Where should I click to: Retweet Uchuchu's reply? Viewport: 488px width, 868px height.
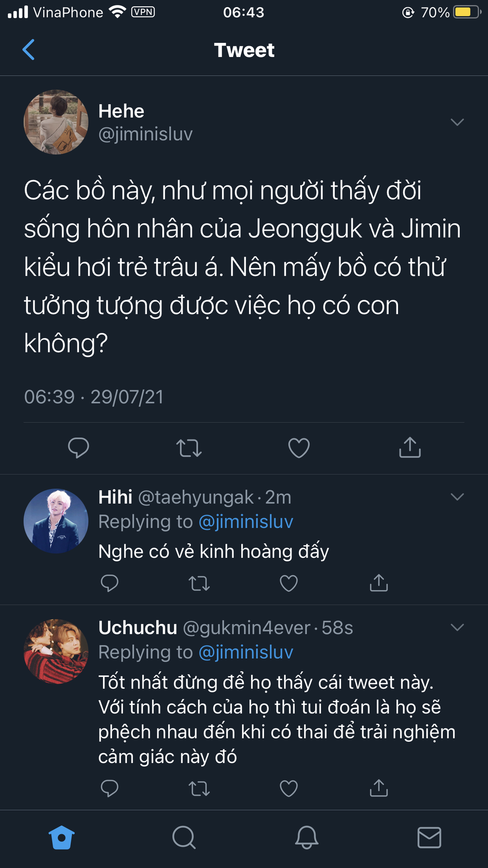pyautogui.click(x=199, y=788)
